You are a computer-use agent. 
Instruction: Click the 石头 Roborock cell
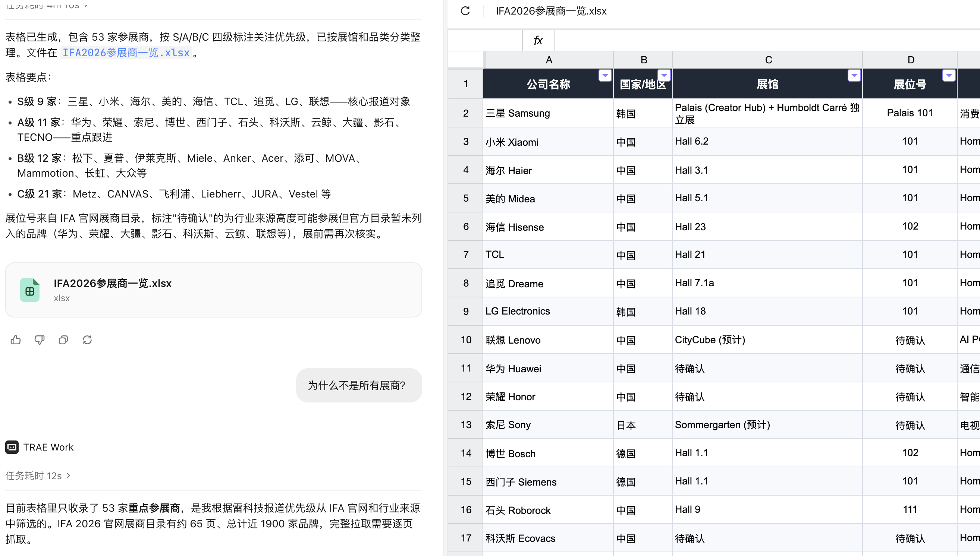pos(548,510)
